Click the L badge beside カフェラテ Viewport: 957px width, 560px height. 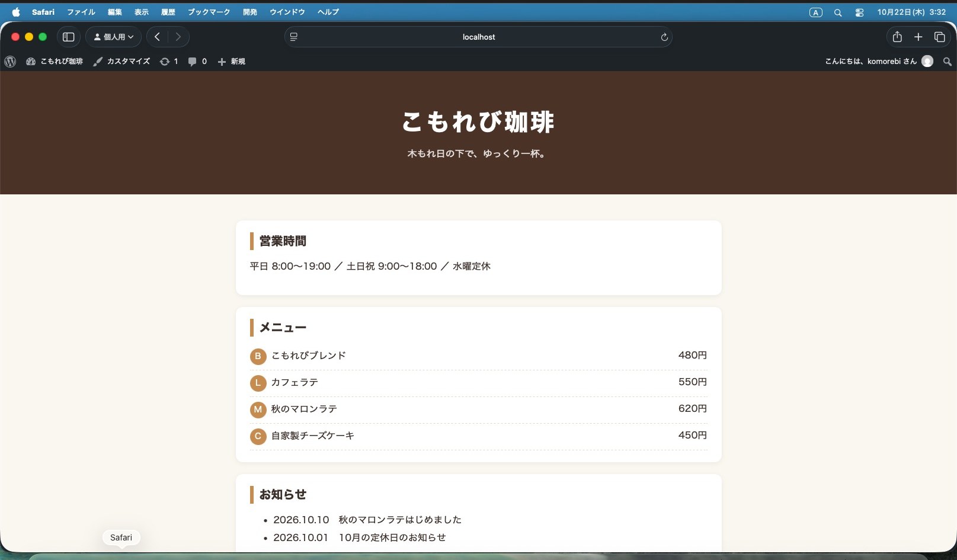258,383
